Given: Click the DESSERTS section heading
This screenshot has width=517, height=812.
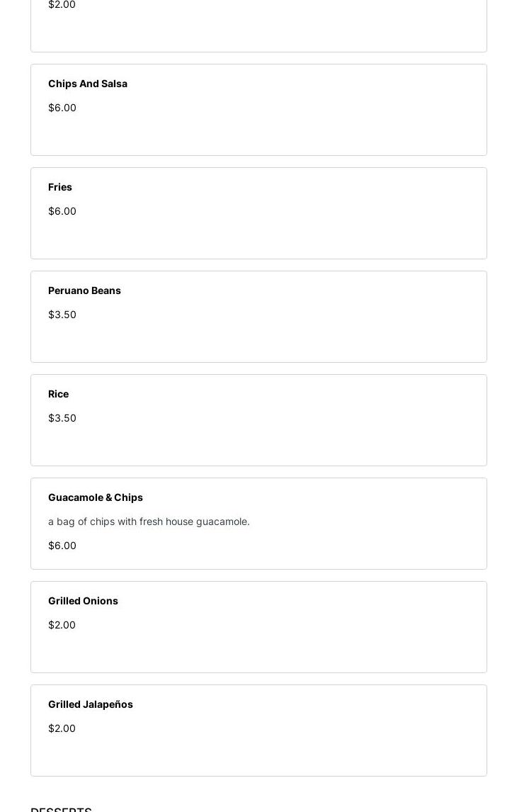Looking at the screenshot, I should 61,808.
